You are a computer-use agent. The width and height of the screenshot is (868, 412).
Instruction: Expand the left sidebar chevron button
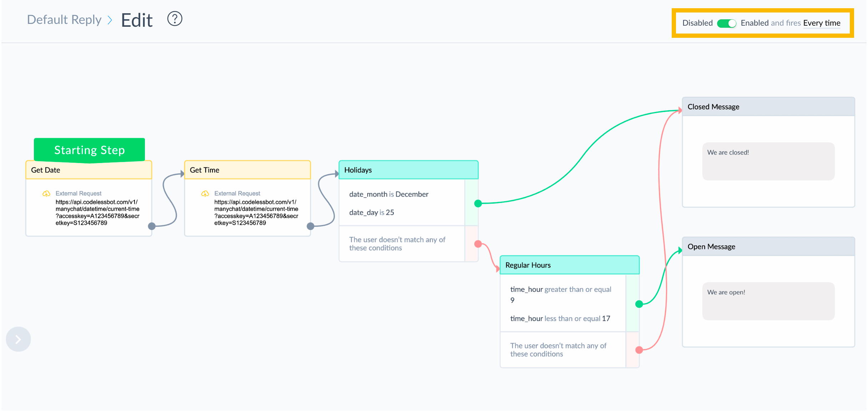[18, 339]
